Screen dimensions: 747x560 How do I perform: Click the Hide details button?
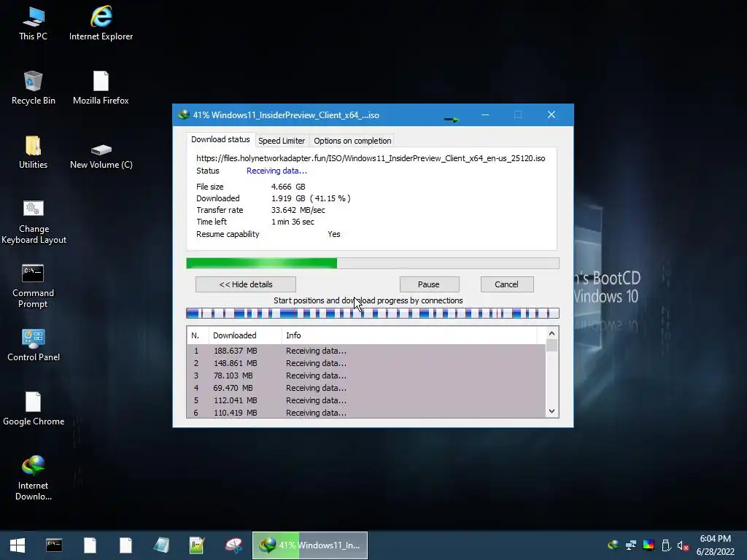point(246,284)
